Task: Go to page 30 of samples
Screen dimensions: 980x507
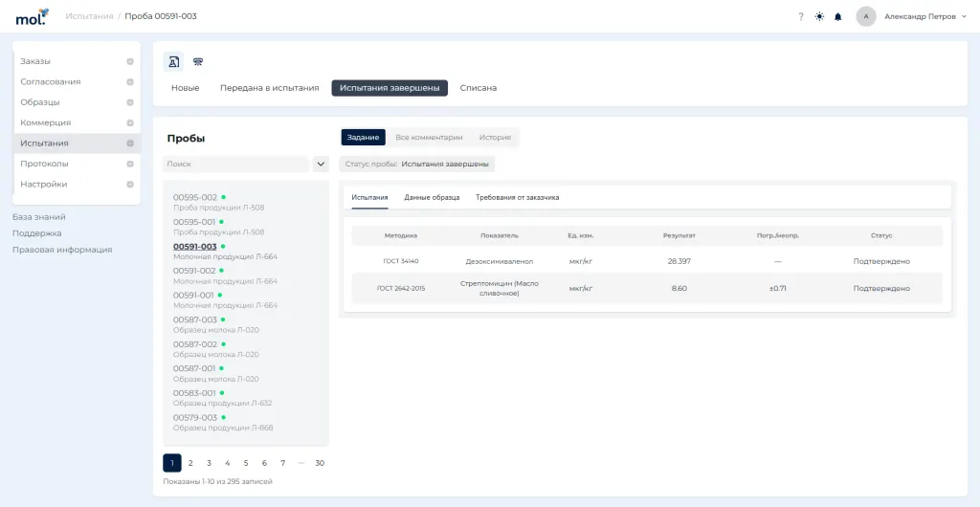Action: tap(320, 463)
